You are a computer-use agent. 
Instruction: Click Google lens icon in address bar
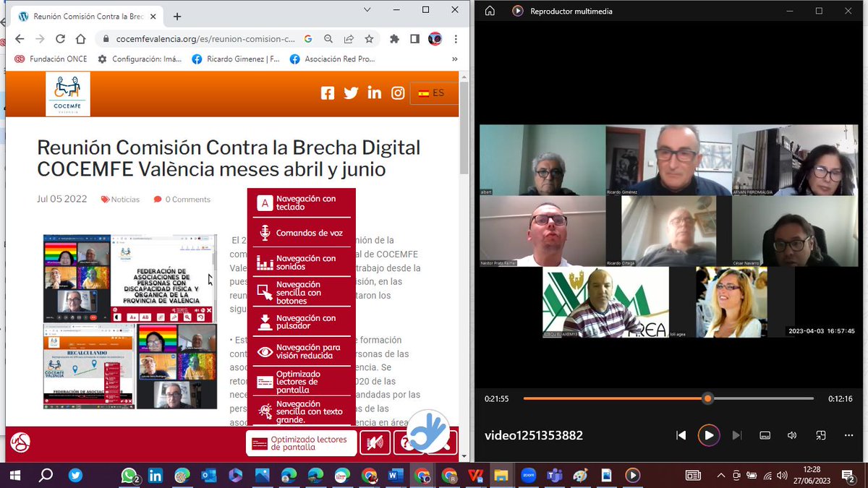[308, 39]
